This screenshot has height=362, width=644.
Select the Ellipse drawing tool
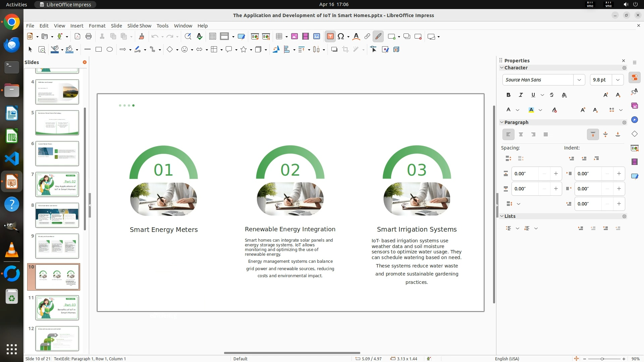point(110,50)
